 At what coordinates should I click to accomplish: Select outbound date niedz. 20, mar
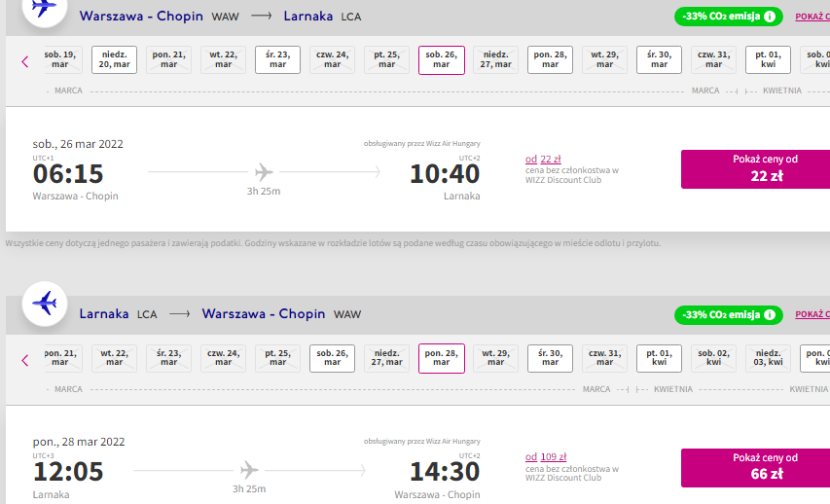[x=115, y=59]
